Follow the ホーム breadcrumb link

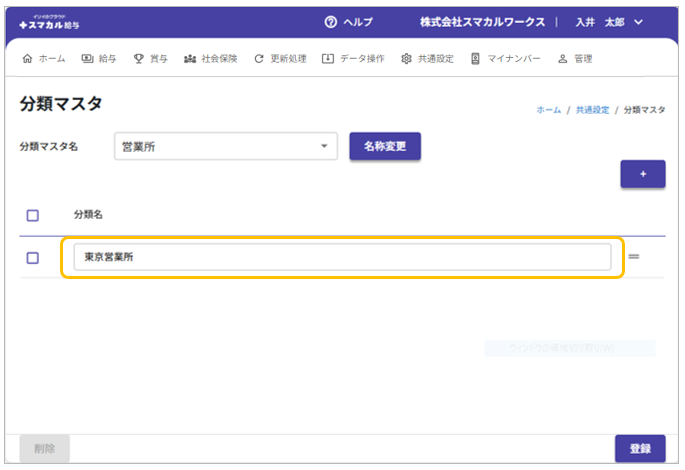tap(547, 110)
